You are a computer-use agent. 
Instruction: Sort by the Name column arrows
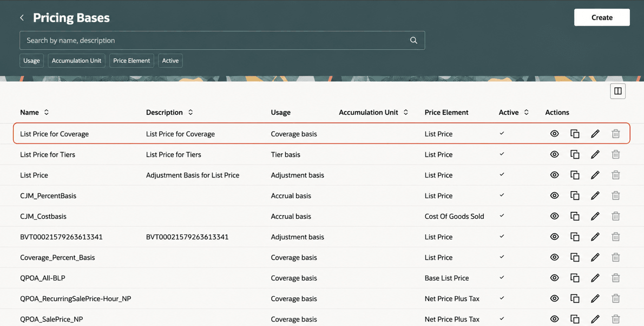47,112
